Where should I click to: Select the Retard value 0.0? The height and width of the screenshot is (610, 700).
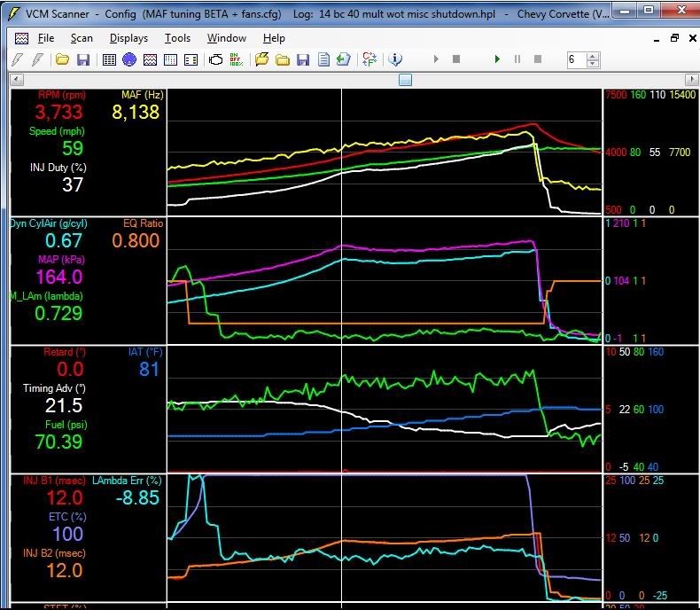pyautogui.click(x=70, y=370)
